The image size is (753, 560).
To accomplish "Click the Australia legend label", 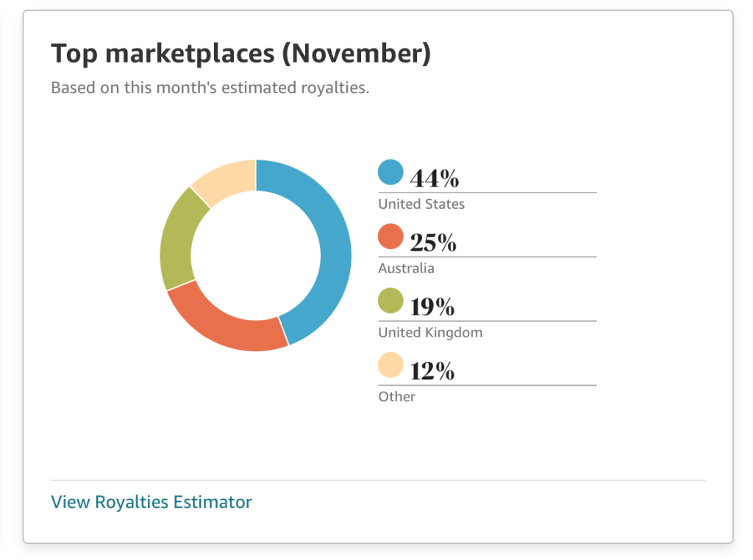I will 406,268.
